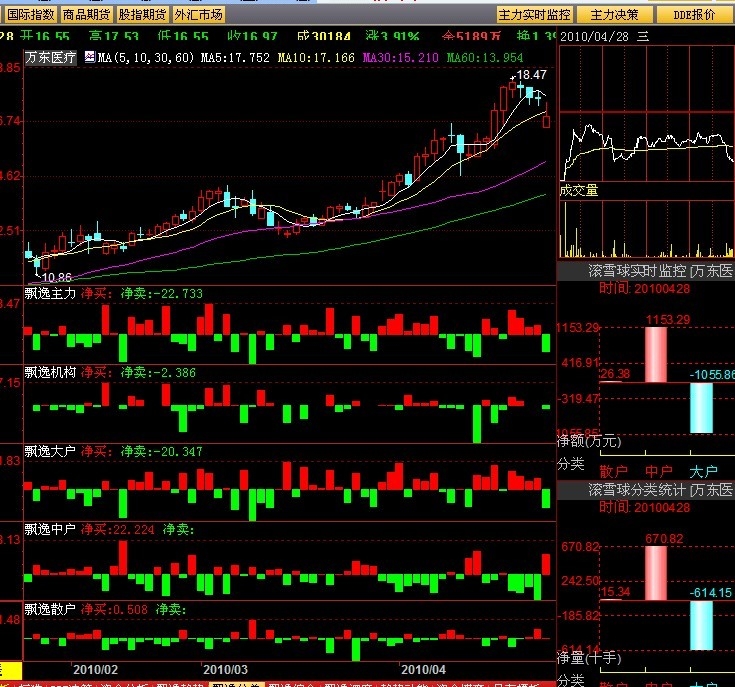Open the 外汇市场 market button

click(x=198, y=15)
